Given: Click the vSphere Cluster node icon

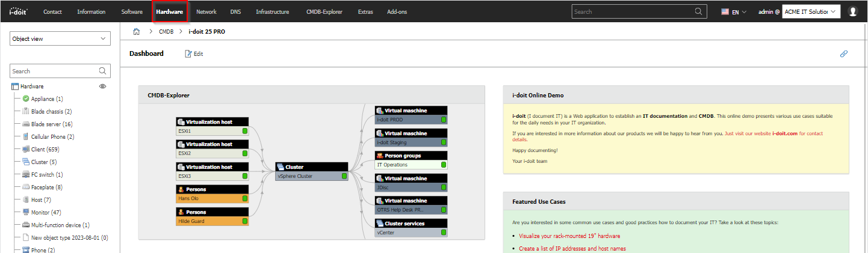Looking at the screenshot, I should click(281, 167).
